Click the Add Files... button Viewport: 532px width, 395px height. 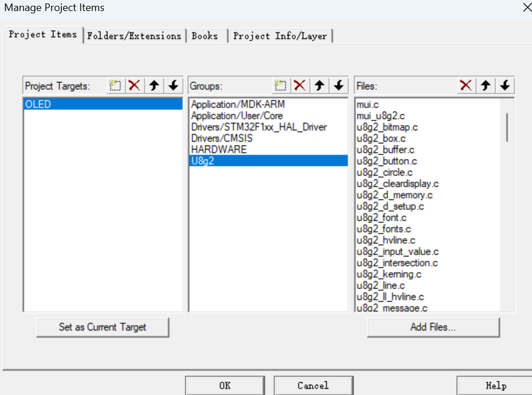pos(433,327)
